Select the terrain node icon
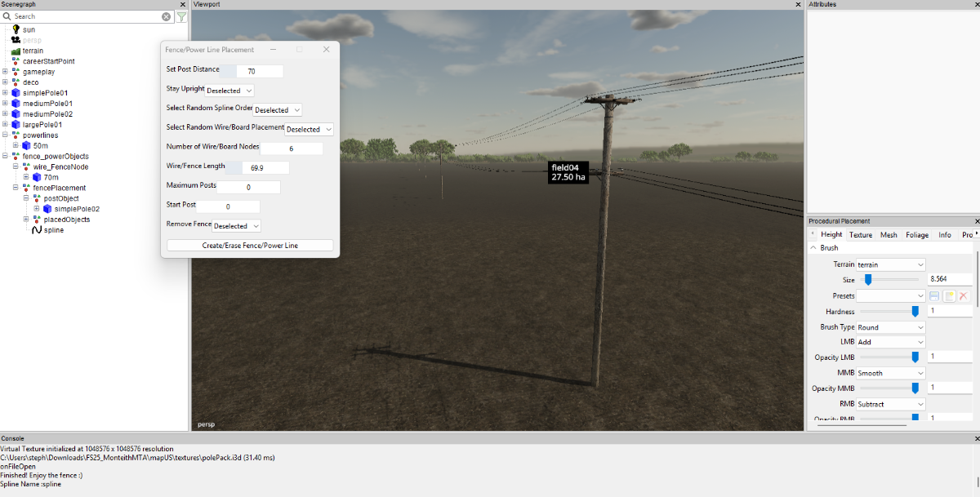The image size is (980, 497). tap(16, 51)
